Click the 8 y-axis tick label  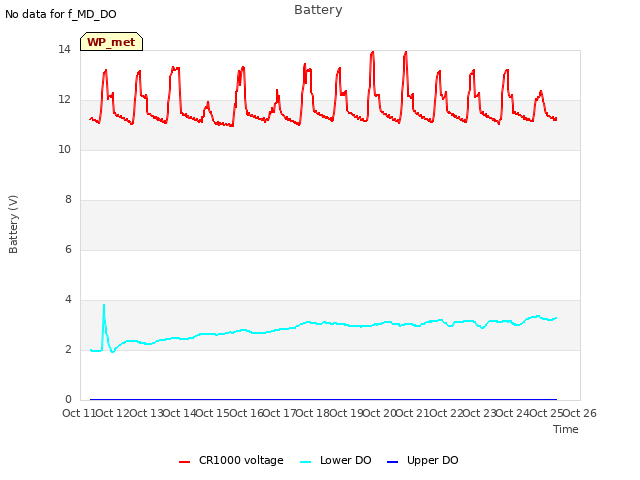[68, 199]
